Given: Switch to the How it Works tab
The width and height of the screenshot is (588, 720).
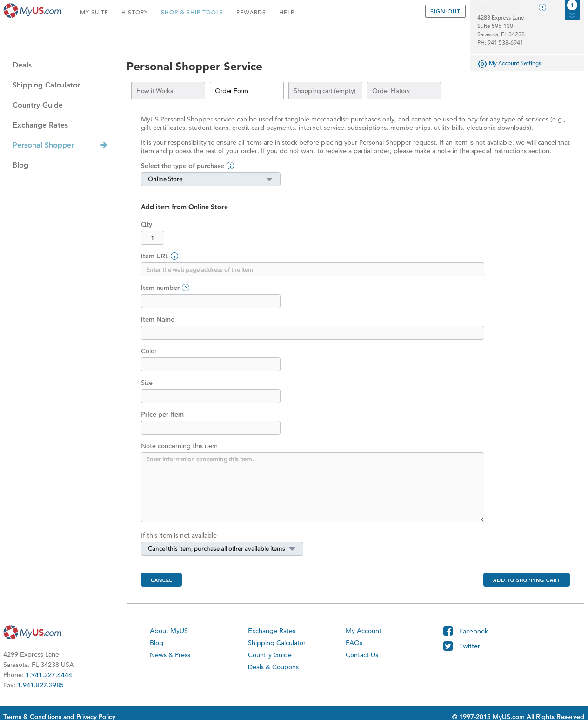Looking at the screenshot, I should [x=168, y=91].
